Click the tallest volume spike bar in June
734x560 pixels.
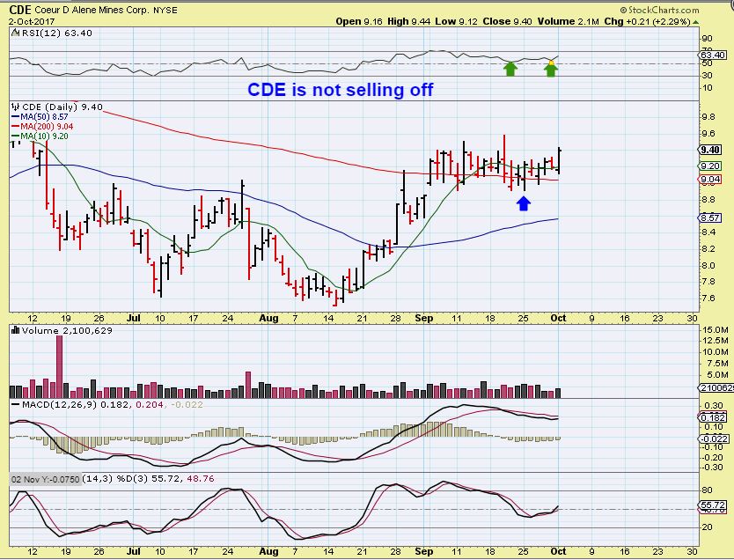point(60,366)
